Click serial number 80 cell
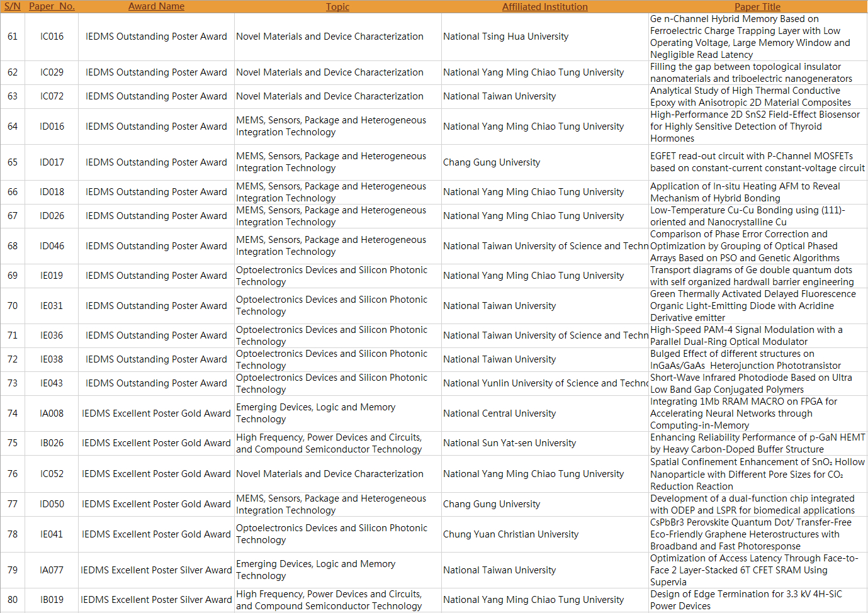 click(13, 600)
